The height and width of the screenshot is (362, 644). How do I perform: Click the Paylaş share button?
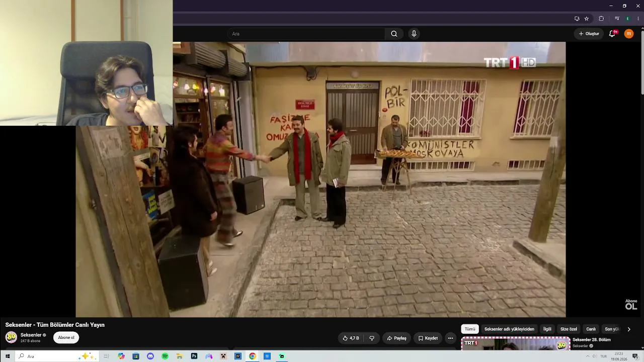pos(396,338)
